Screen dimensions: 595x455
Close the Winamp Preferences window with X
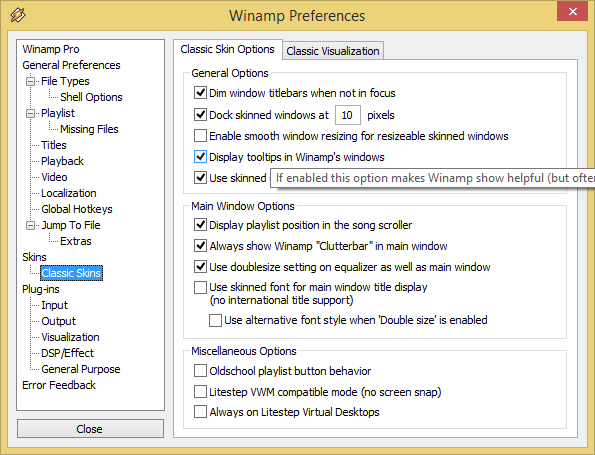tap(572, 11)
